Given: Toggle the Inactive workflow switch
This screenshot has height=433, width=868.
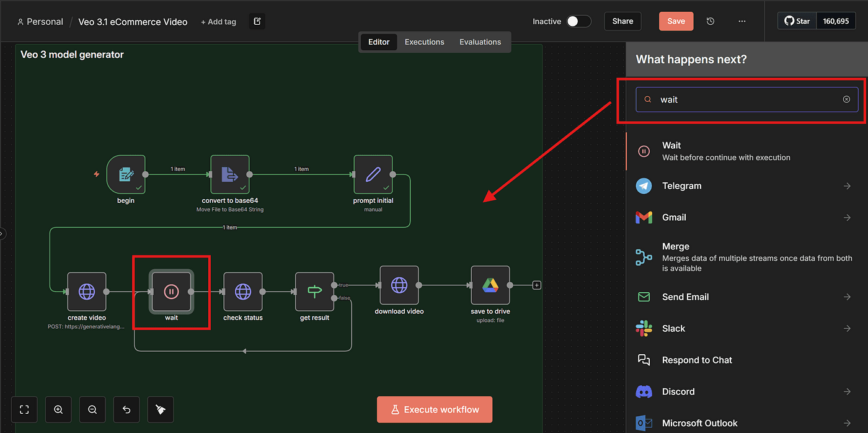Looking at the screenshot, I should tap(578, 21).
